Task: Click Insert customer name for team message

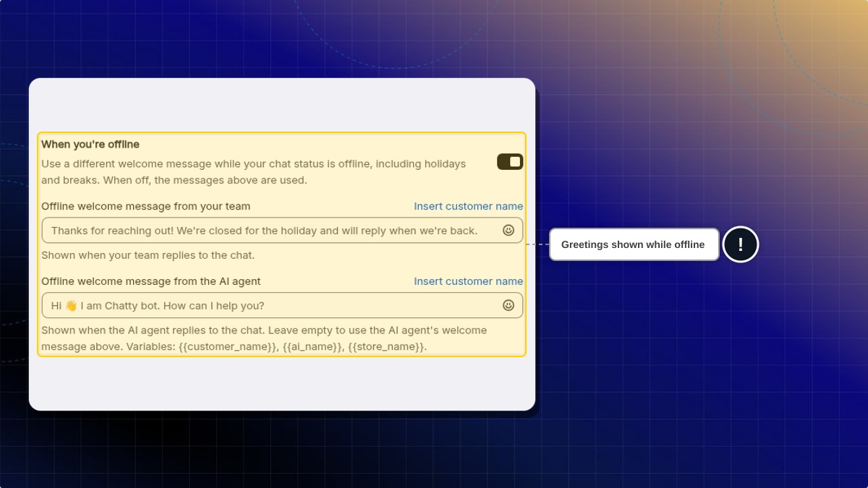Action: (468, 206)
